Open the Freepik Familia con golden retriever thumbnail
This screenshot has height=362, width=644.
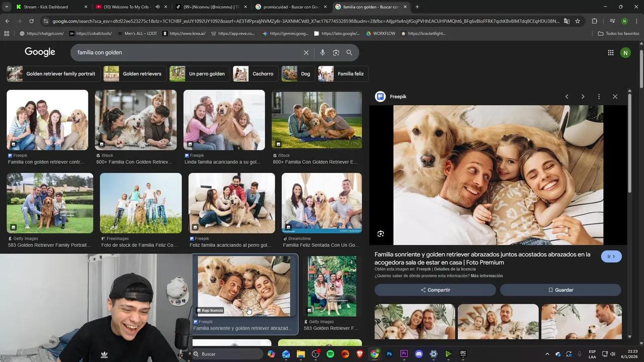pyautogui.click(x=47, y=120)
